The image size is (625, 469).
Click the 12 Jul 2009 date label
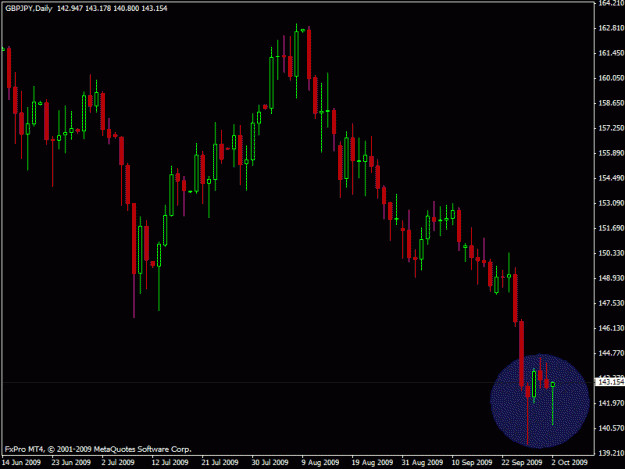[x=170, y=462]
